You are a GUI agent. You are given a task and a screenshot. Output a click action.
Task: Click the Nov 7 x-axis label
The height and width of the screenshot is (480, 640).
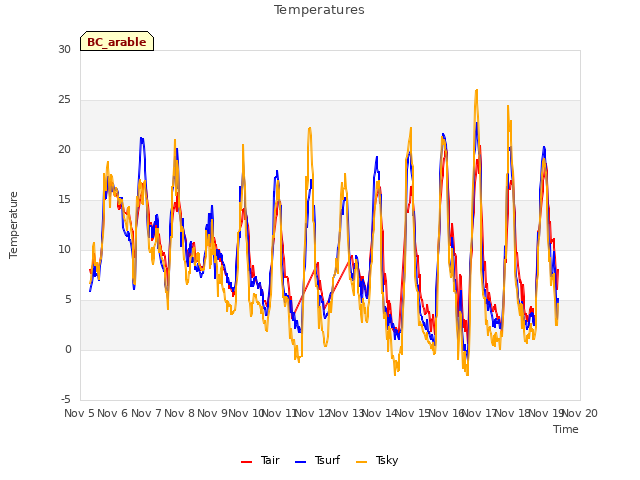[146, 413]
